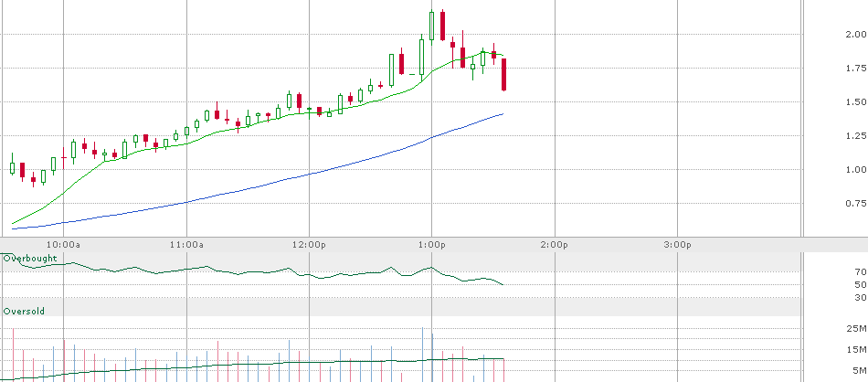Click the 1.00 price axis label

coord(854,169)
